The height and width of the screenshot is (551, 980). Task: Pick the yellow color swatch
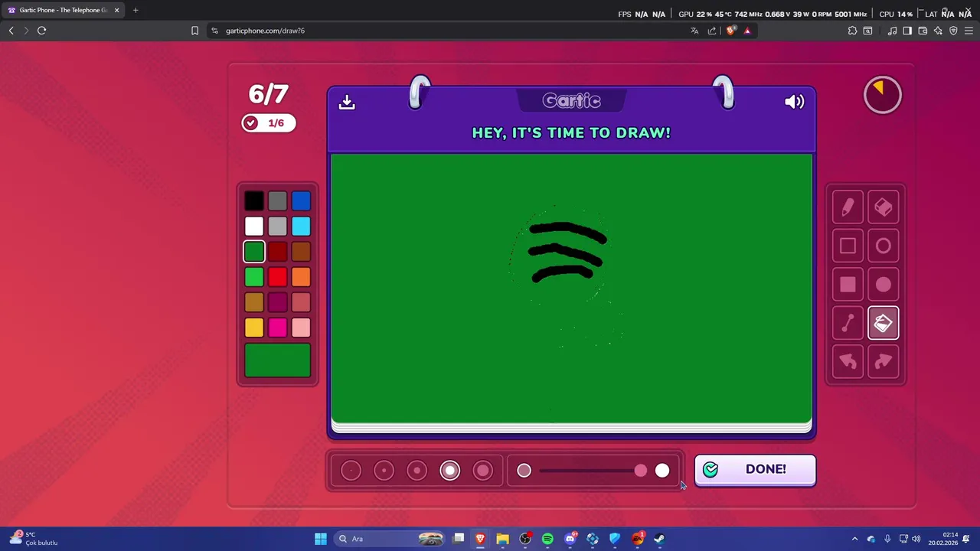point(254,328)
